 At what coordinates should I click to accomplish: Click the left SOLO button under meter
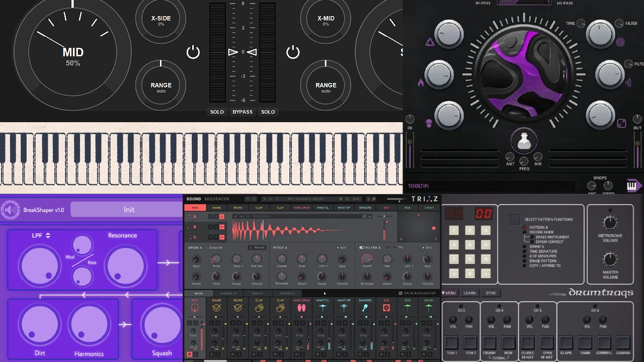point(217,112)
